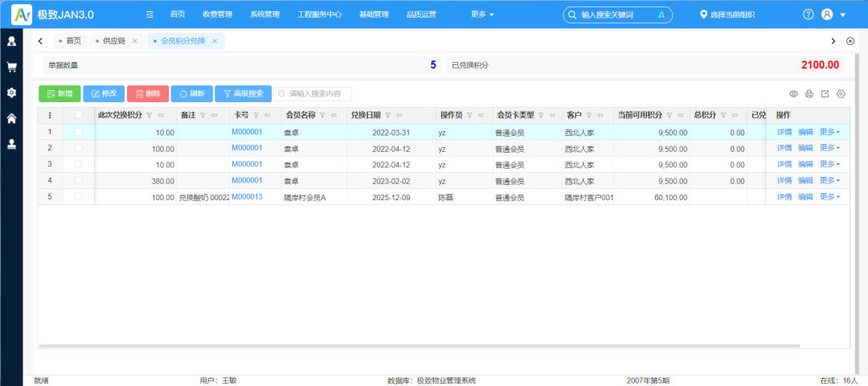The image size is (868, 386).
Task: Click 编辑 in the 隔岸村会员A row
Action: coord(805,196)
